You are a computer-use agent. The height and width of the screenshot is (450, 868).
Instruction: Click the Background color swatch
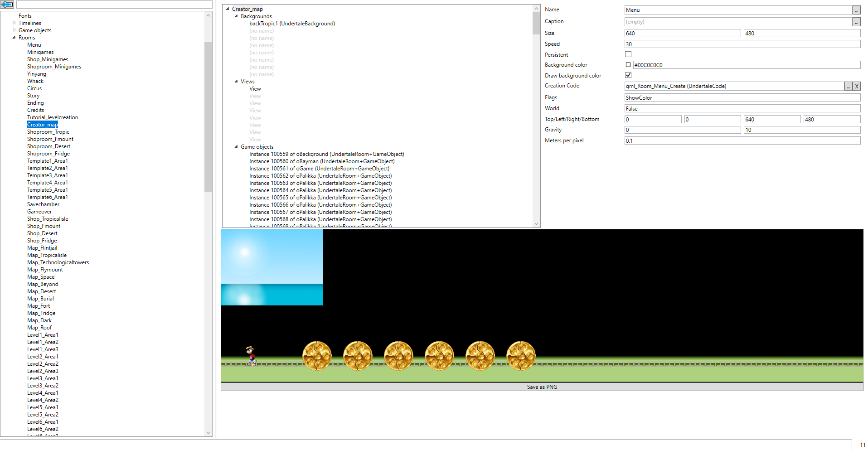pos(628,65)
